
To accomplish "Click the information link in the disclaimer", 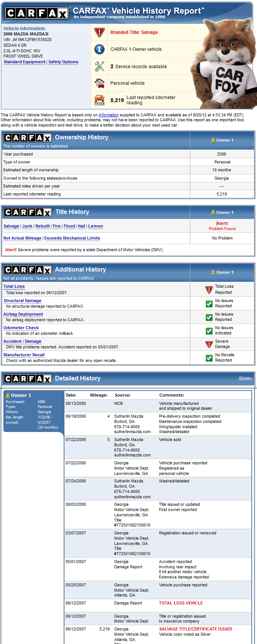I will [x=109, y=115].
